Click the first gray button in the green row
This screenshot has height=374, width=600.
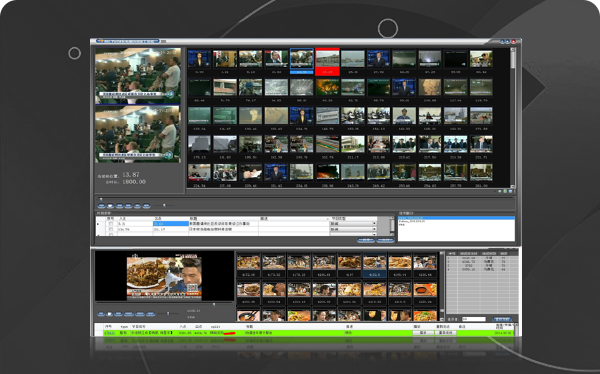pyautogui.click(x=423, y=333)
